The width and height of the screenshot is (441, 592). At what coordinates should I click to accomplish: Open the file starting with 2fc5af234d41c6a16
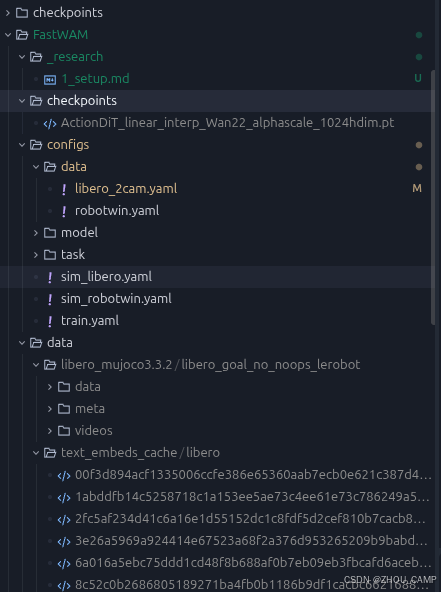pyautogui.click(x=250, y=519)
